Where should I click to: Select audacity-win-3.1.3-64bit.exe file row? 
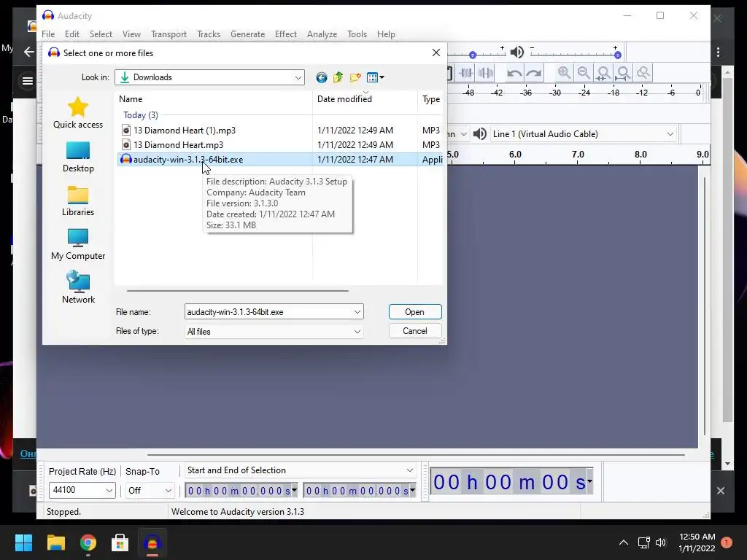280,160
